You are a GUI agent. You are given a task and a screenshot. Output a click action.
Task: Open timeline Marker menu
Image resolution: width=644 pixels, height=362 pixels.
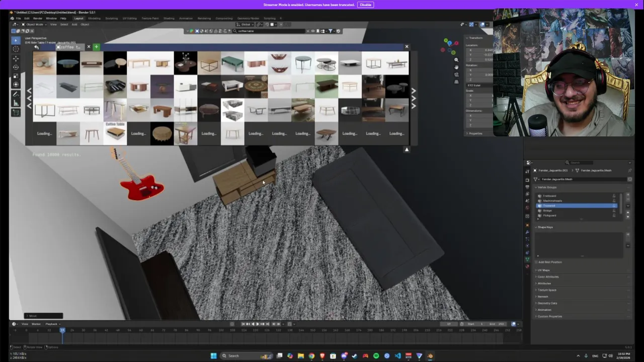pyautogui.click(x=36, y=324)
